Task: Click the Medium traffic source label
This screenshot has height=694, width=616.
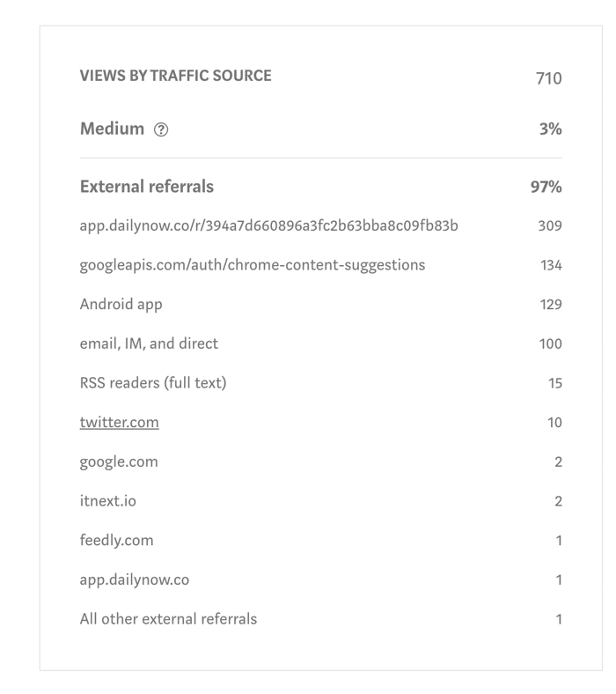Action: [x=112, y=129]
